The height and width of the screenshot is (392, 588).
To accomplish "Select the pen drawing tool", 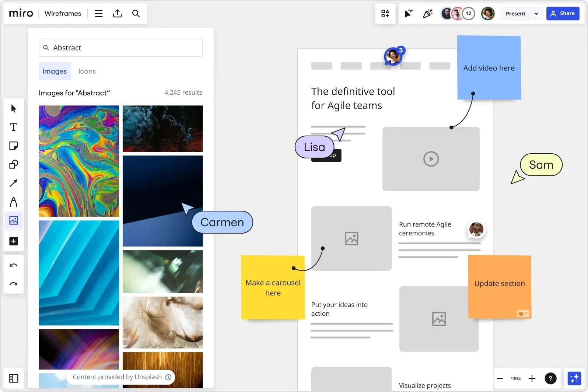I will coord(14,202).
